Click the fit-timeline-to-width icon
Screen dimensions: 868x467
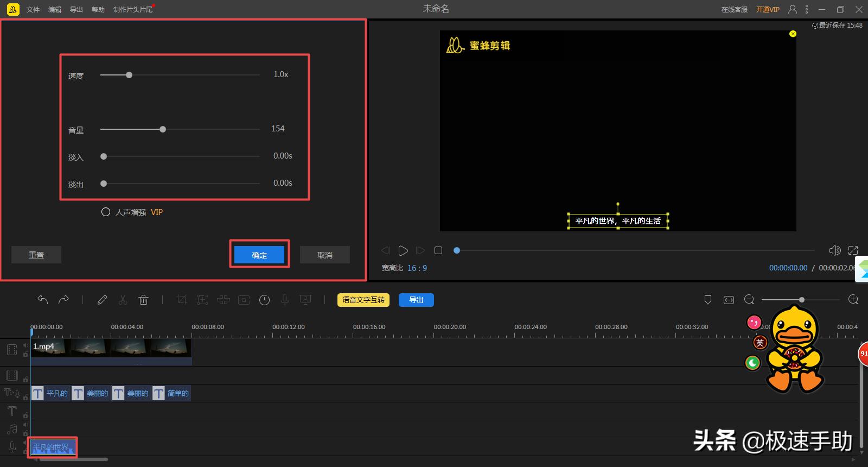click(x=729, y=300)
